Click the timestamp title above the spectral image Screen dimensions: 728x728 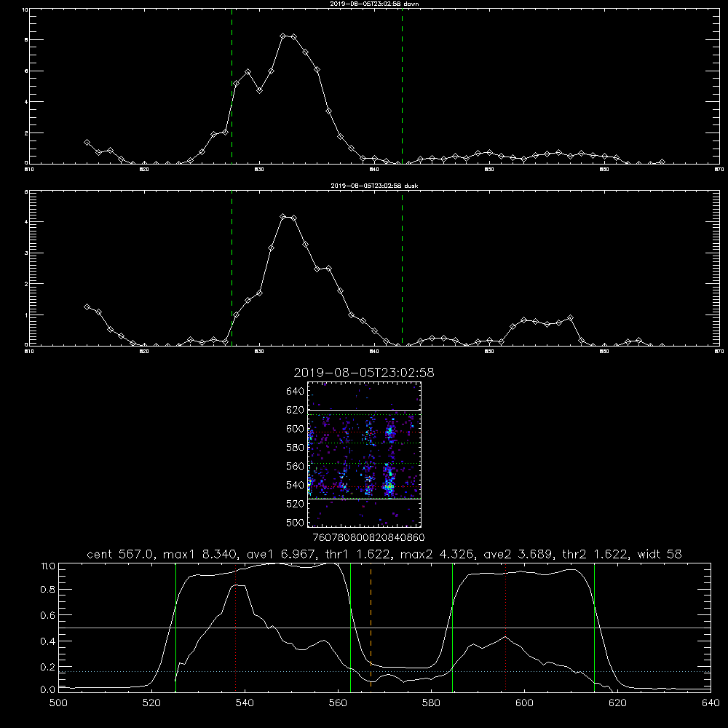click(364, 373)
